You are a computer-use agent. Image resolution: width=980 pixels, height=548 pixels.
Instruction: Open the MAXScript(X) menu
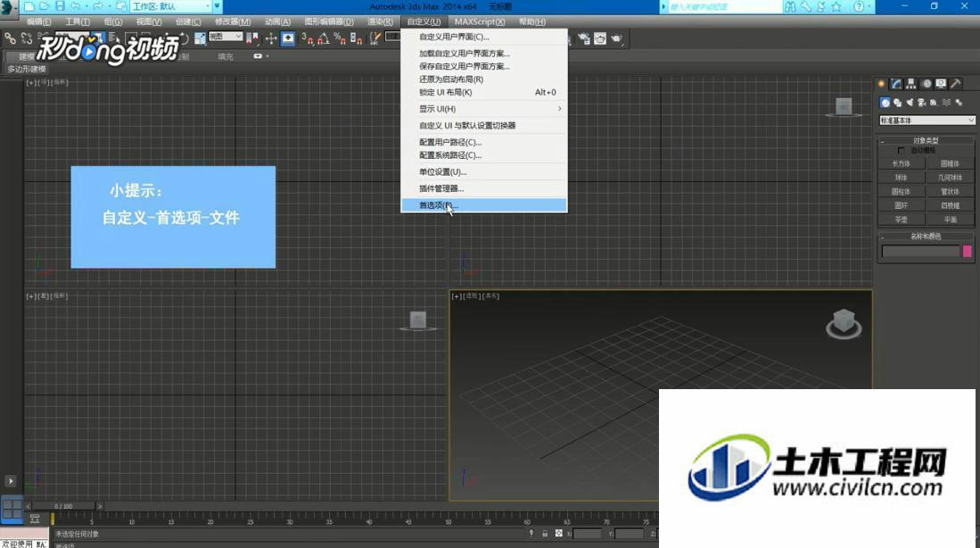pos(480,22)
